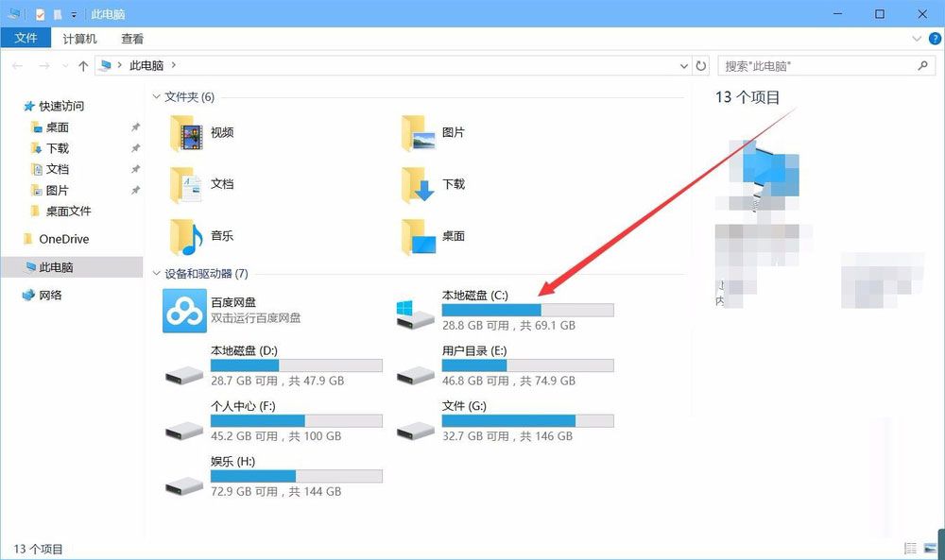945x560 pixels.
Task: Select the 本地磁盘 (D:) drive icon
Action: click(184, 375)
